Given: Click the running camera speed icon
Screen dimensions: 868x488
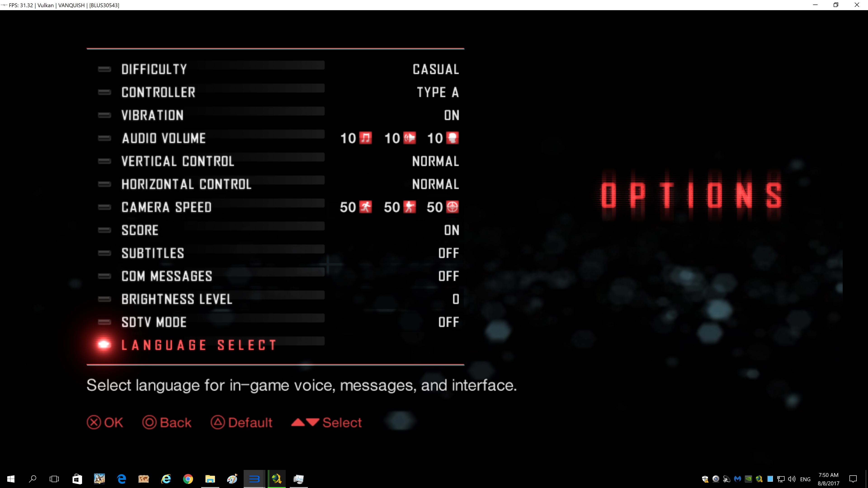Looking at the screenshot, I should (366, 207).
